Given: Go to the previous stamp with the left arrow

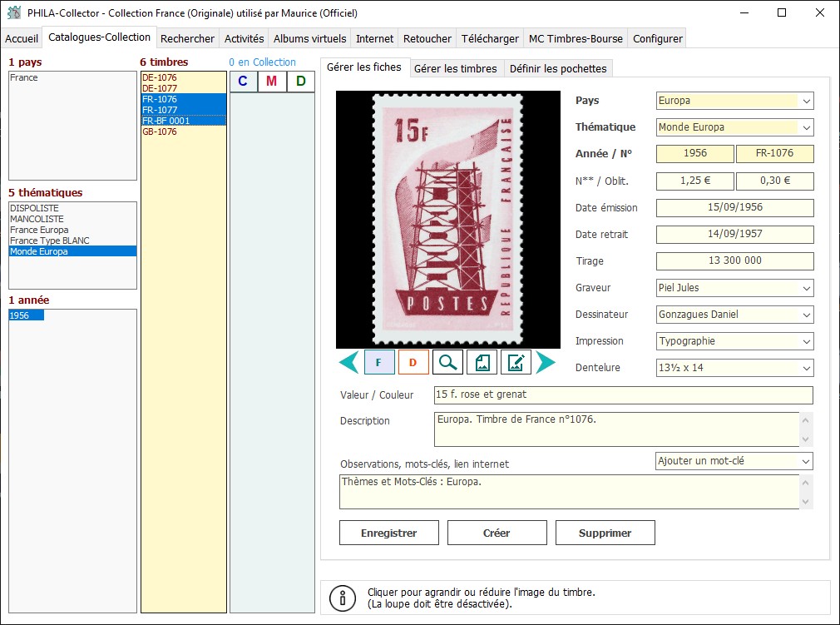Looking at the screenshot, I should [x=349, y=362].
